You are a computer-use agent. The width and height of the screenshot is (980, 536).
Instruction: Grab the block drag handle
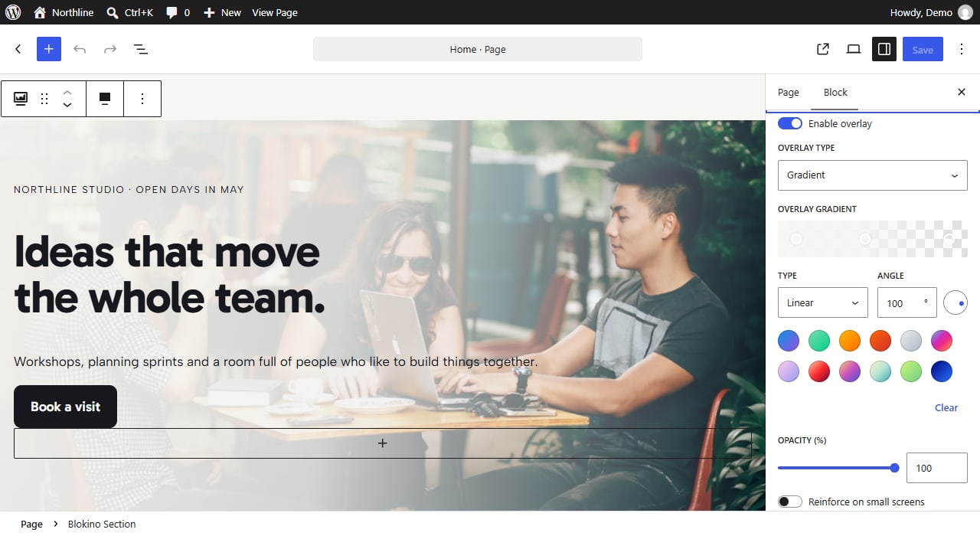coord(44,99)
